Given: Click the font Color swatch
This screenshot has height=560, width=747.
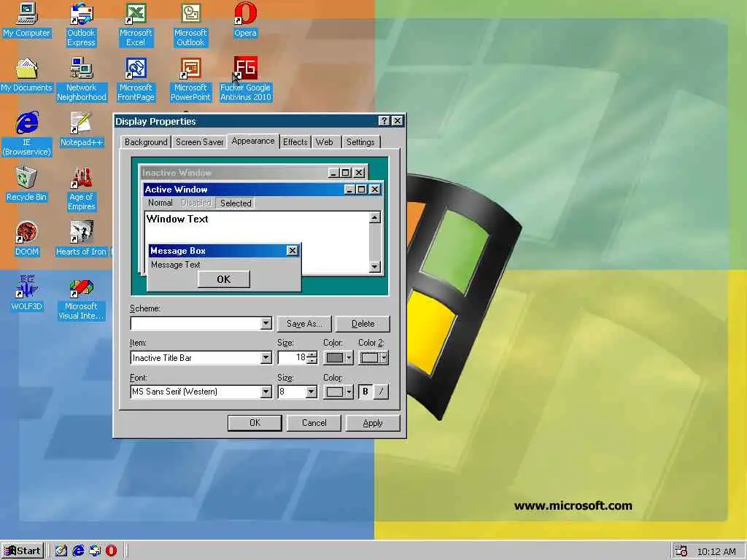Looking at the screenshot, I should point(335,392).
